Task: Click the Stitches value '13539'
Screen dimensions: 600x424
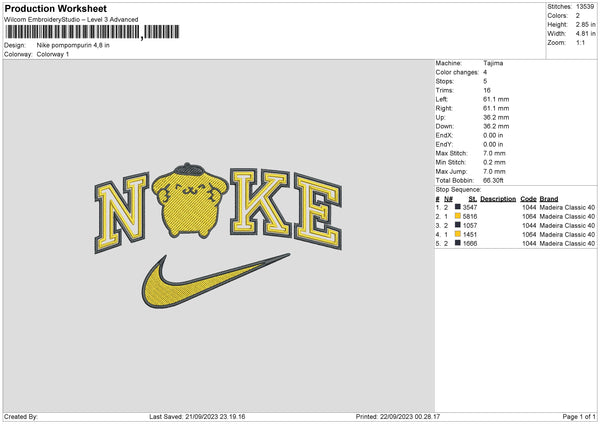Action: coord(585,7)
